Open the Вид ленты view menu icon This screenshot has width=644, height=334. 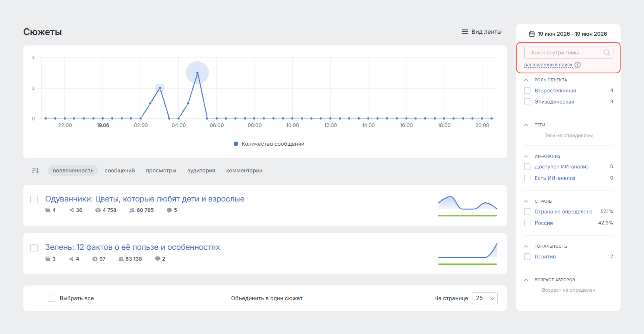click(465, 32)
